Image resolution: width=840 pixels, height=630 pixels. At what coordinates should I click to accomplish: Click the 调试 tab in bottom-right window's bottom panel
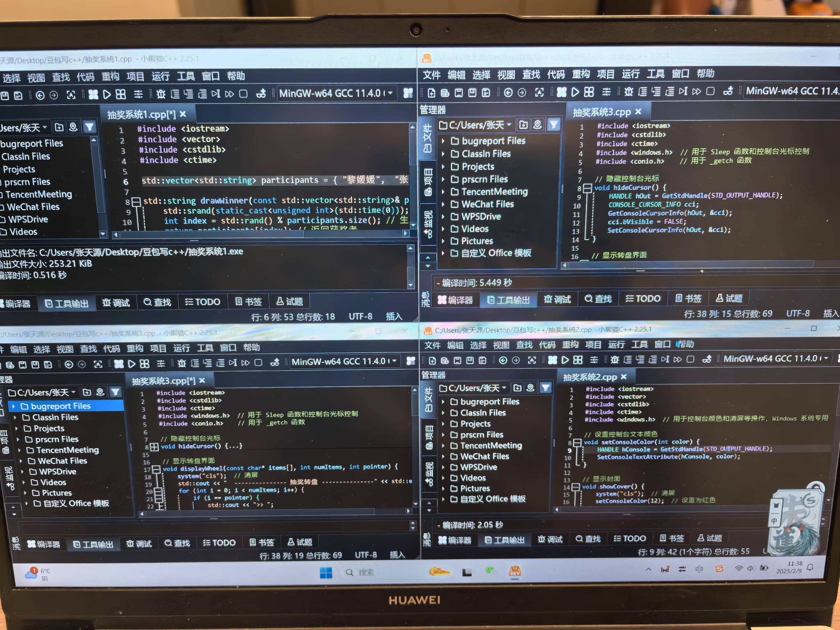pos(550,539)
